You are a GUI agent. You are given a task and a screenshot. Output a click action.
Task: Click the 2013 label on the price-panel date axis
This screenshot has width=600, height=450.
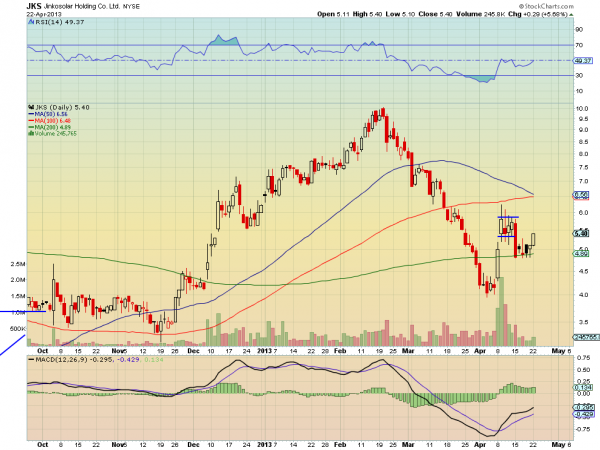(264, 351)
